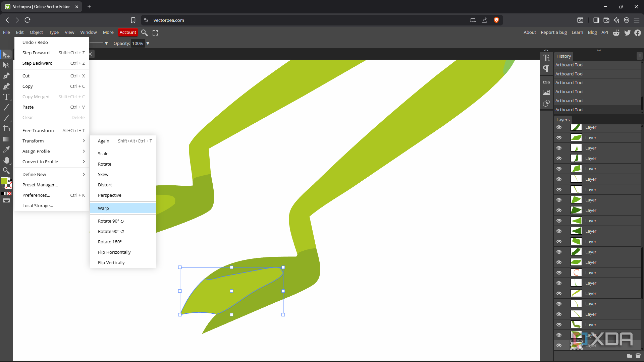Viewport: 644px width, 362px height.
Task: Choose Flip Horizontally
Action: point(123,252)
